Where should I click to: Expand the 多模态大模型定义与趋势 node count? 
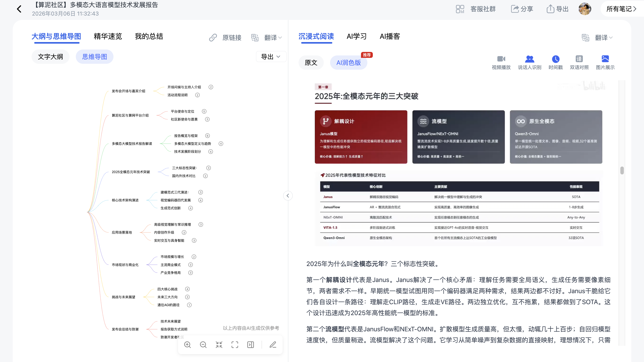(221, 144)
